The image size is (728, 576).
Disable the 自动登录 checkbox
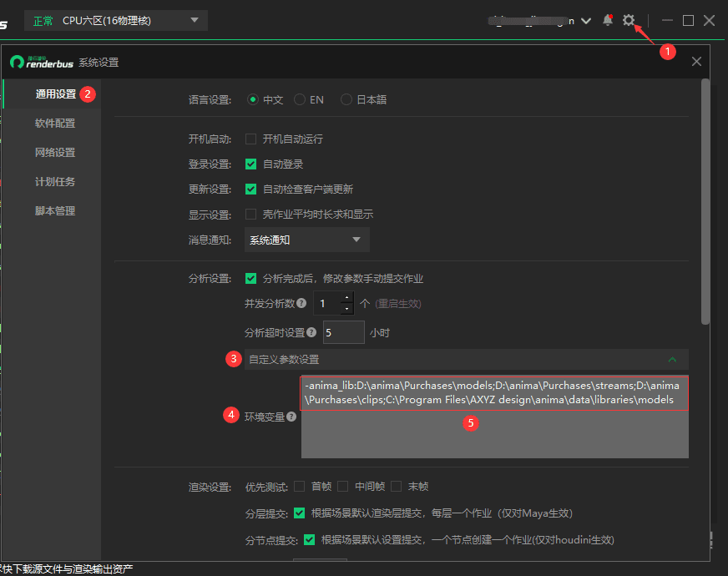tap(250, 164)
